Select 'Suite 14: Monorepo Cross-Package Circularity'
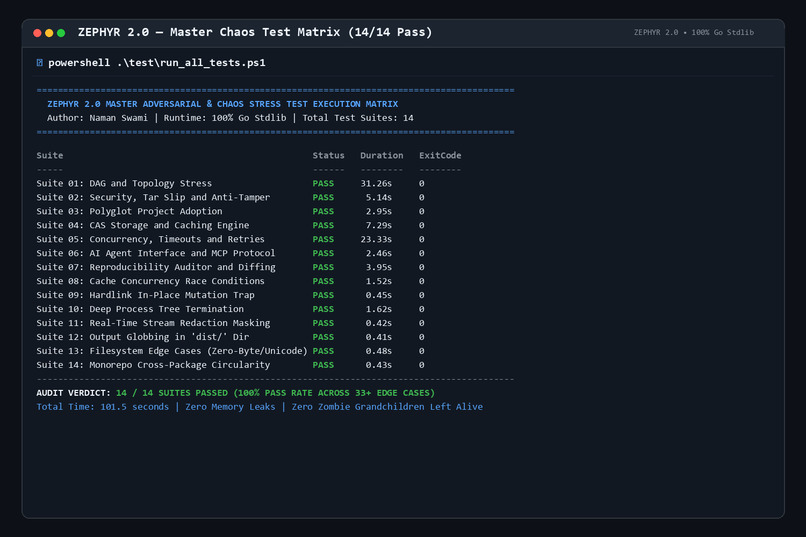 [153, 365]
